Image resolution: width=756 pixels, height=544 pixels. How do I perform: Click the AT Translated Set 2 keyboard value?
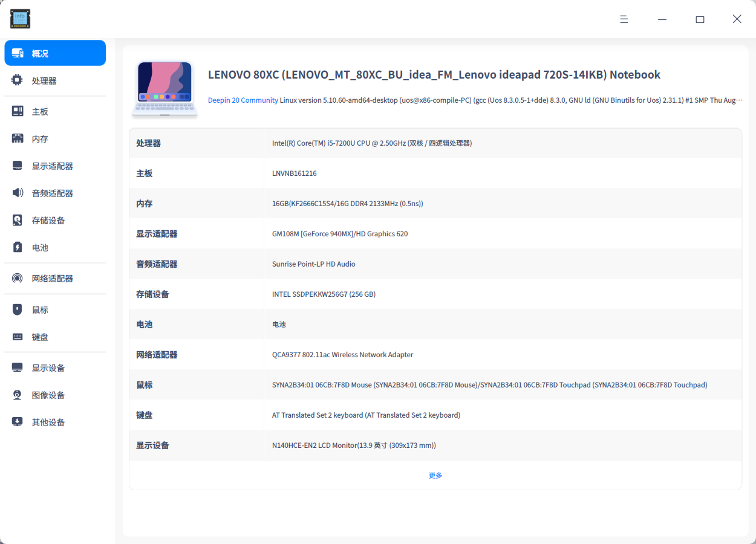(x=367, y=415)
